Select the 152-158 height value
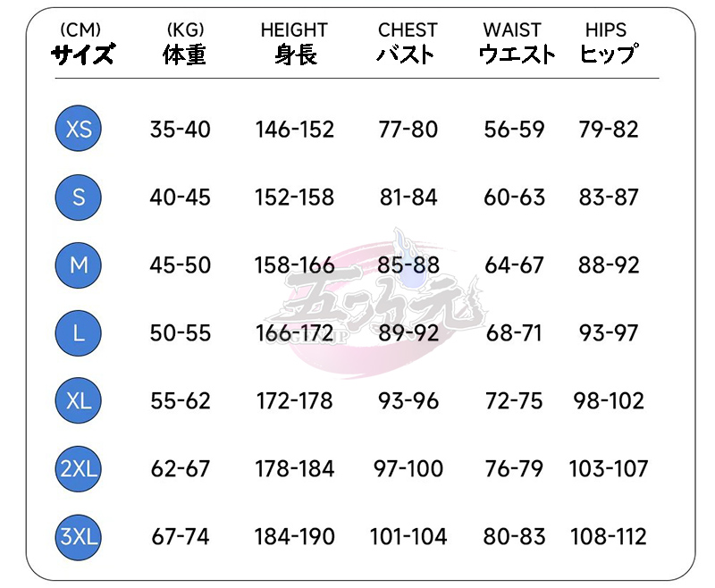715x588 pixels. tap(294, 197)
